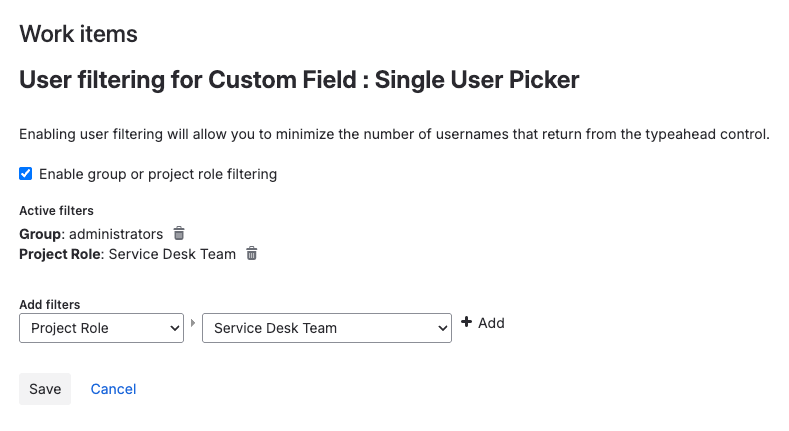Save the user filtering settings
The image size is (789, 431).
[x=45, y=389]
